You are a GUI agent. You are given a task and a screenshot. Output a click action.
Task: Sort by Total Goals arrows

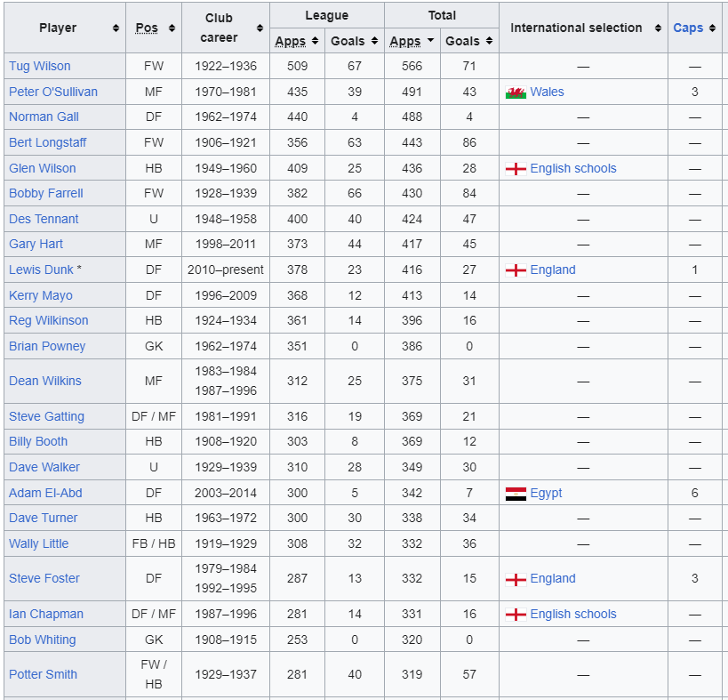490,41
